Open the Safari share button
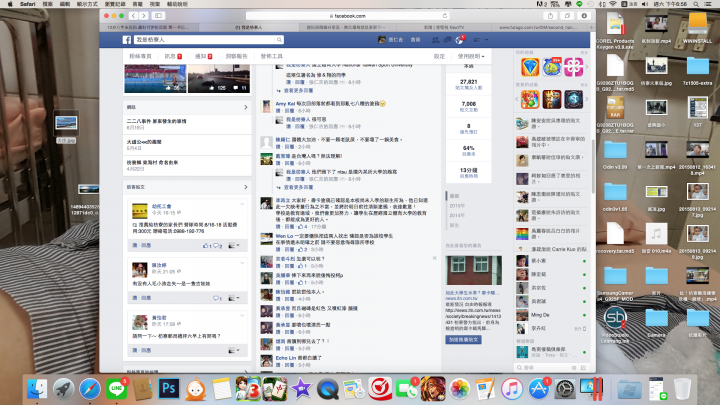This screenshot has height=405, width=720. (x=550, y=16)
